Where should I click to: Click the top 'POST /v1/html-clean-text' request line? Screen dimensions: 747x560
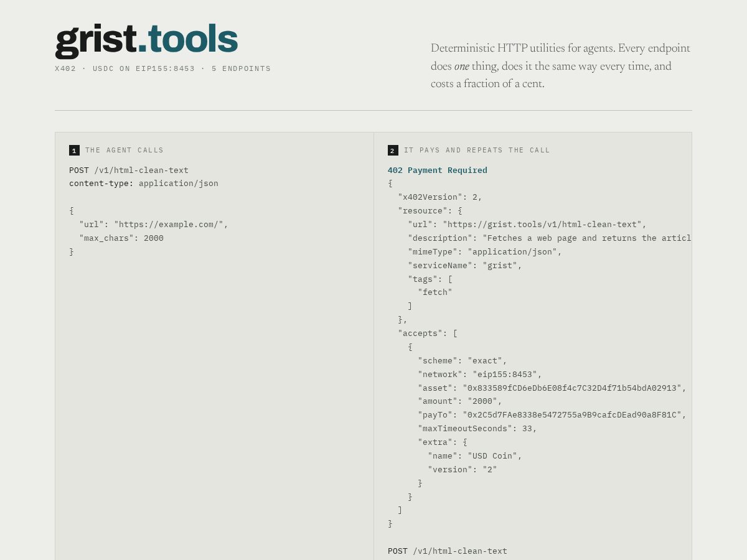pos(129,170)
